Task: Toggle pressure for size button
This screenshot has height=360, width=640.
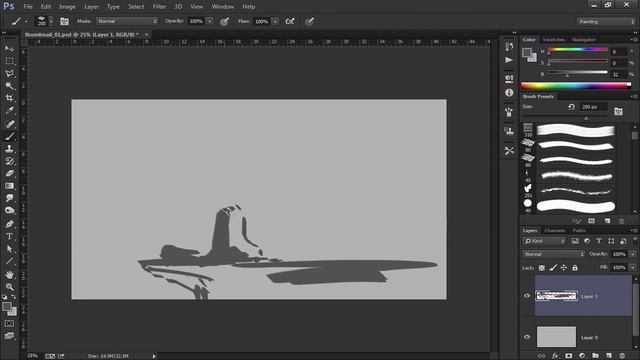Action: 309,22
